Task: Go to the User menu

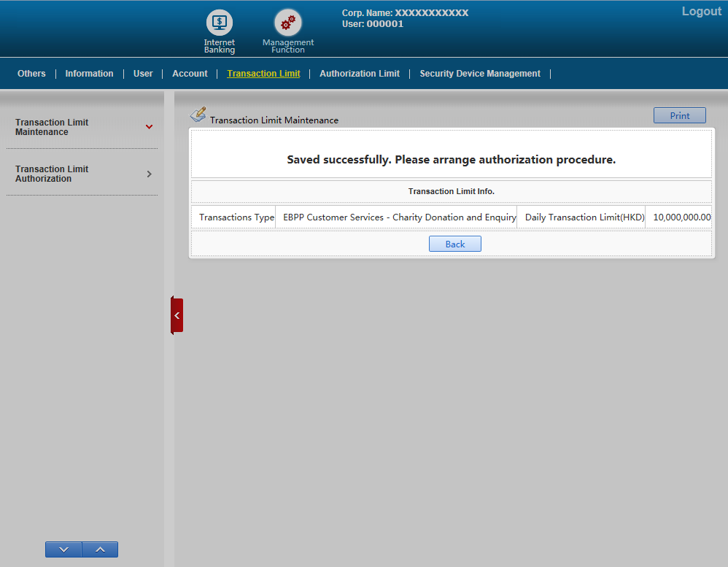Action: (143, 74)
